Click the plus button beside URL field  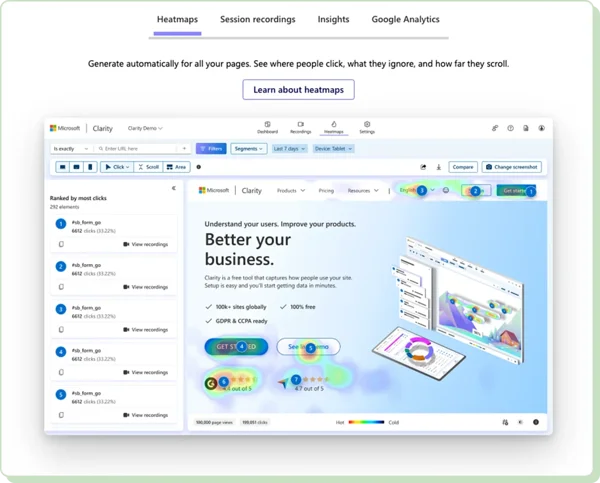[184, 148]
